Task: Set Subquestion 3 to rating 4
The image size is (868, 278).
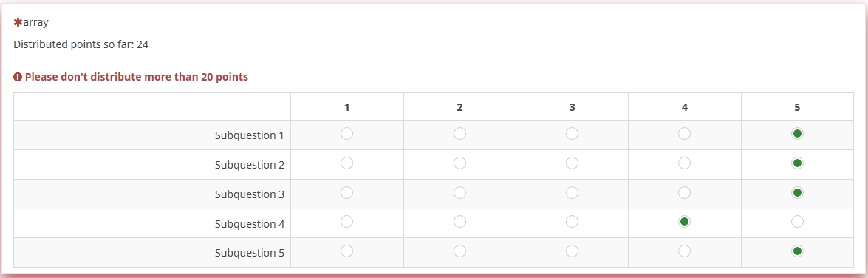Action: click(684, 193)
